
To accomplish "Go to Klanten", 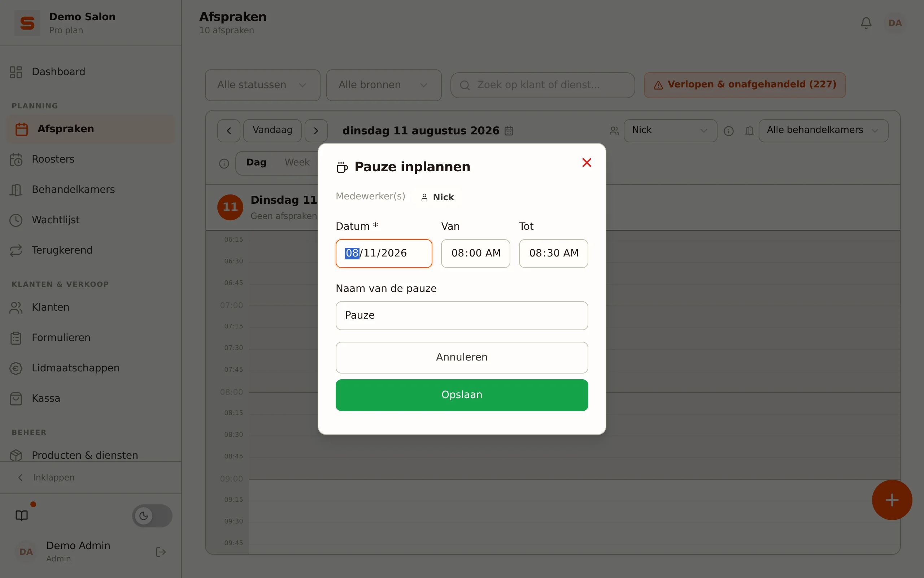I will (91, 307).
